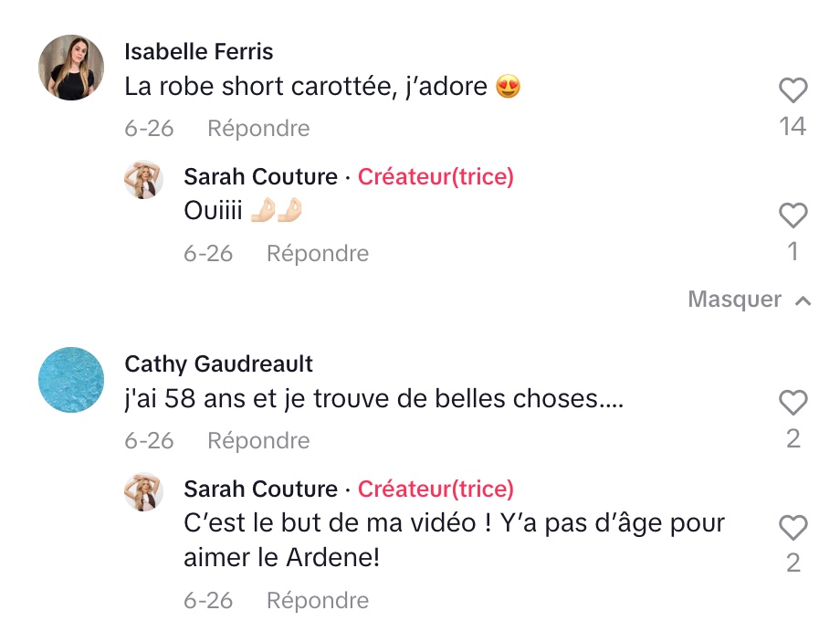Open Cathy Gaudreault's username link
Viewport: 840px width, 621px height.
218,364
